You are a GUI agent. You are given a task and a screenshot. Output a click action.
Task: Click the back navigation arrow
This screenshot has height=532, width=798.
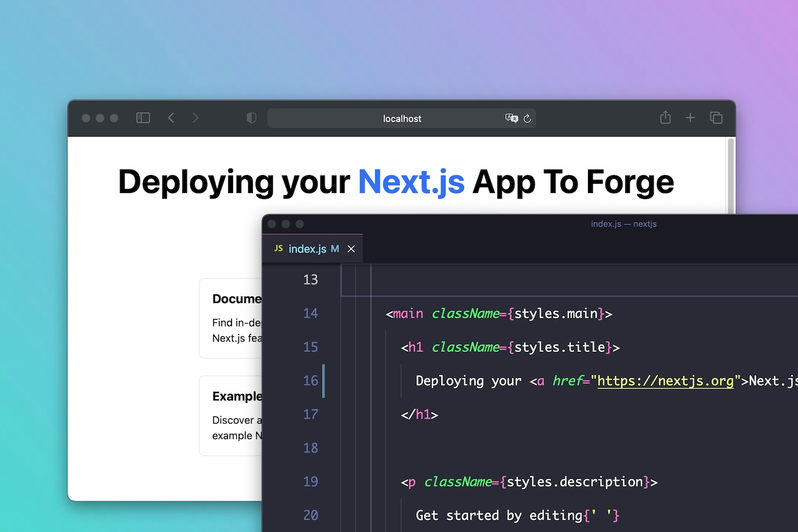[171, 117]
